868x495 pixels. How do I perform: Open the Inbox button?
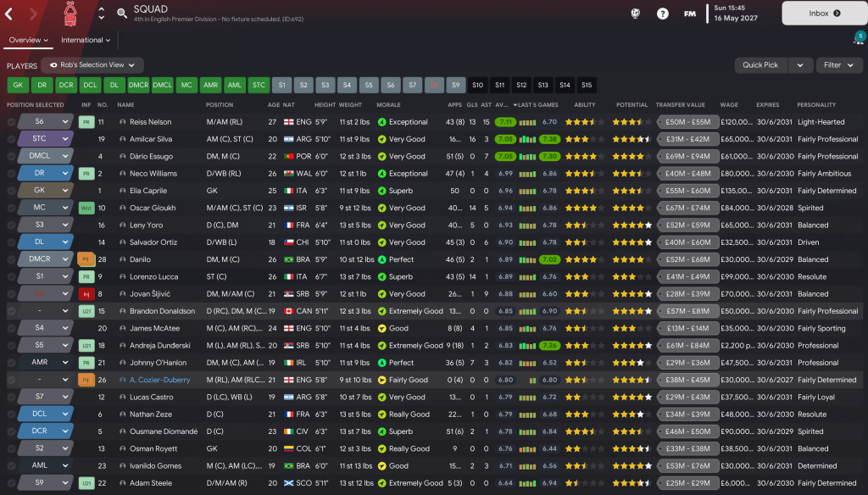(x=824, y=14)
